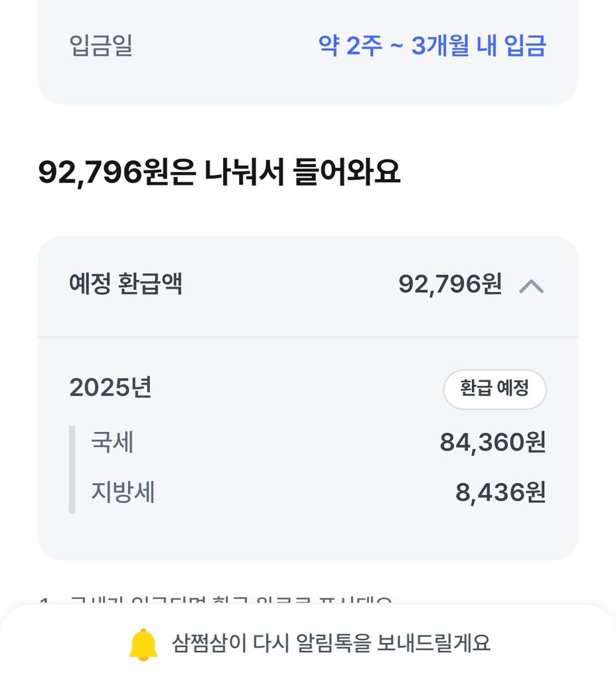Select the 약 2주 ~ 3개월 내 입금 link

point(432,45)
